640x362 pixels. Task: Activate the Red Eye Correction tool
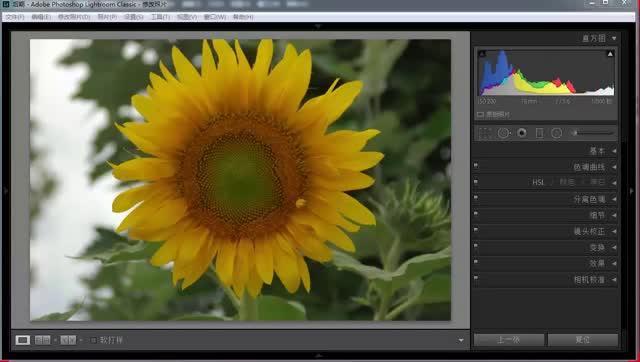coord(522,133)
